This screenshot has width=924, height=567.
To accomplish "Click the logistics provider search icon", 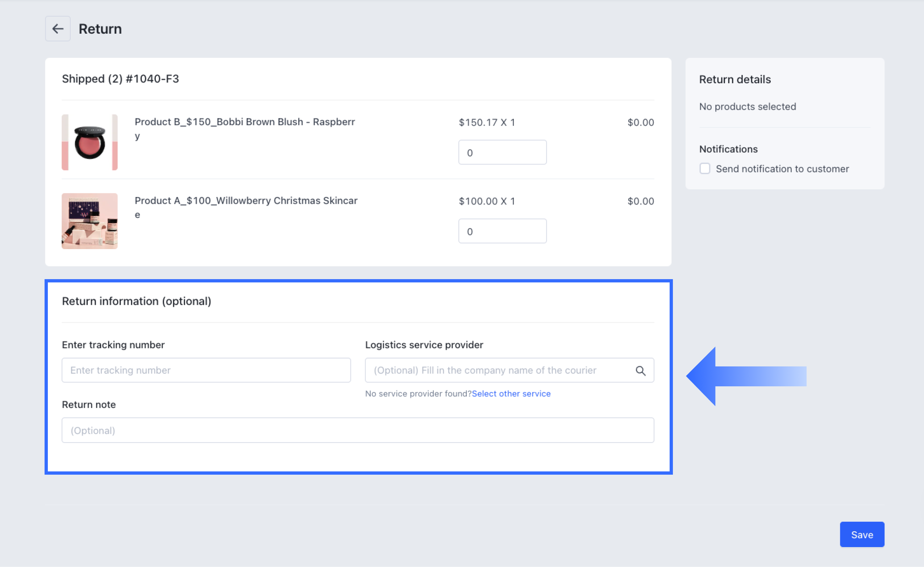I will (640, 371).
